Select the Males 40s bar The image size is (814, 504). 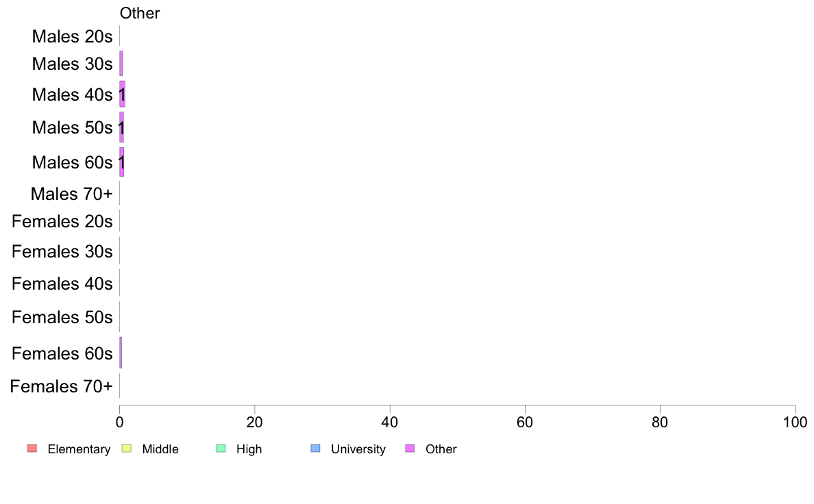click(x=123, y=94)
